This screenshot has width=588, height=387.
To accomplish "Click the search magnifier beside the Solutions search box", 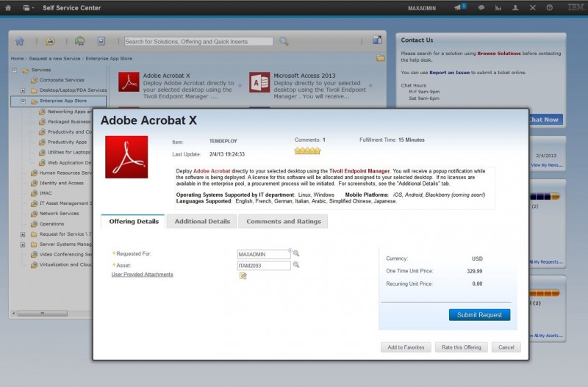I will pos(284,41).
